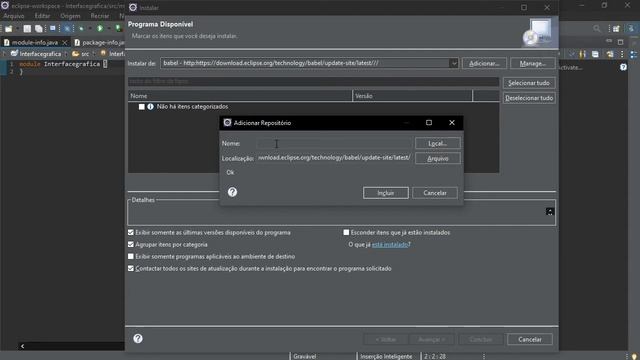
Task: Click Cancelar in Adicionar Repositório dialog
Action: (435, 193)
